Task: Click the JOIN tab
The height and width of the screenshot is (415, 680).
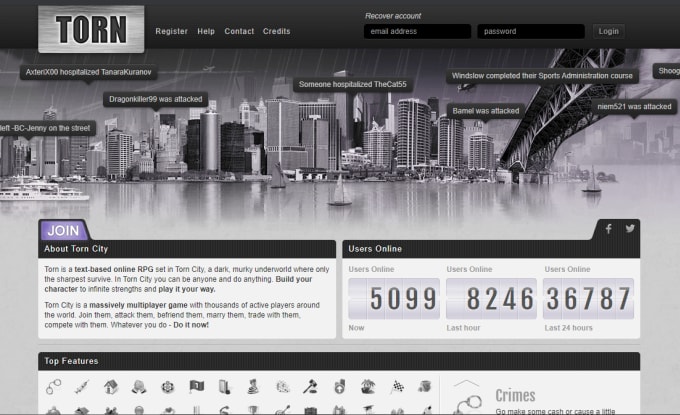Action: point(64,230)
